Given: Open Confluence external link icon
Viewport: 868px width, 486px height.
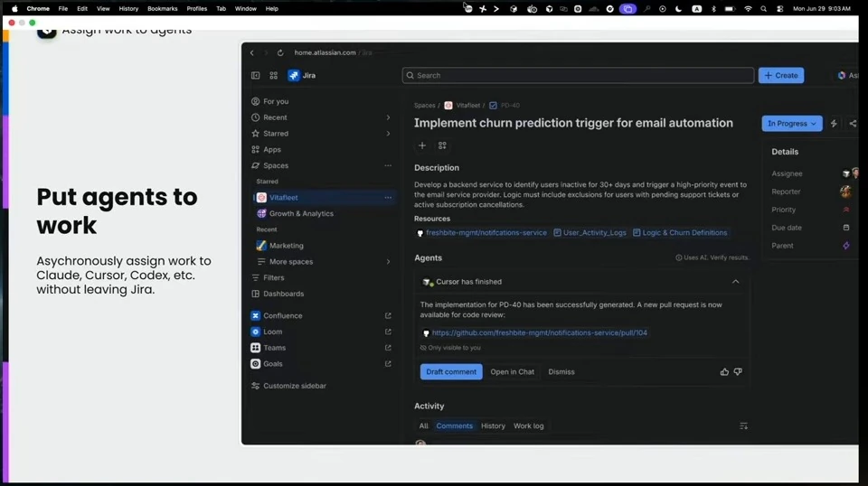Looking at the screenshot, I should pos(388,315).
